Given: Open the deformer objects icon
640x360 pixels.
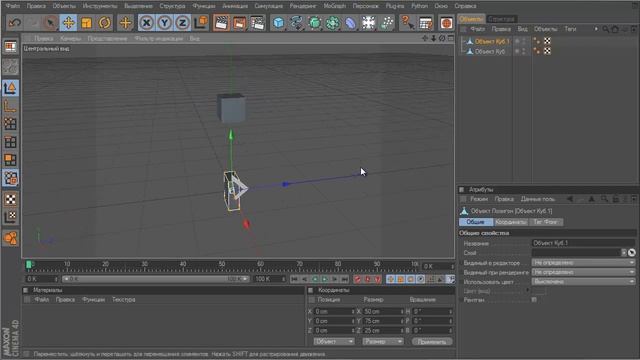Looking at the screenshot, I should click(350, 22).
